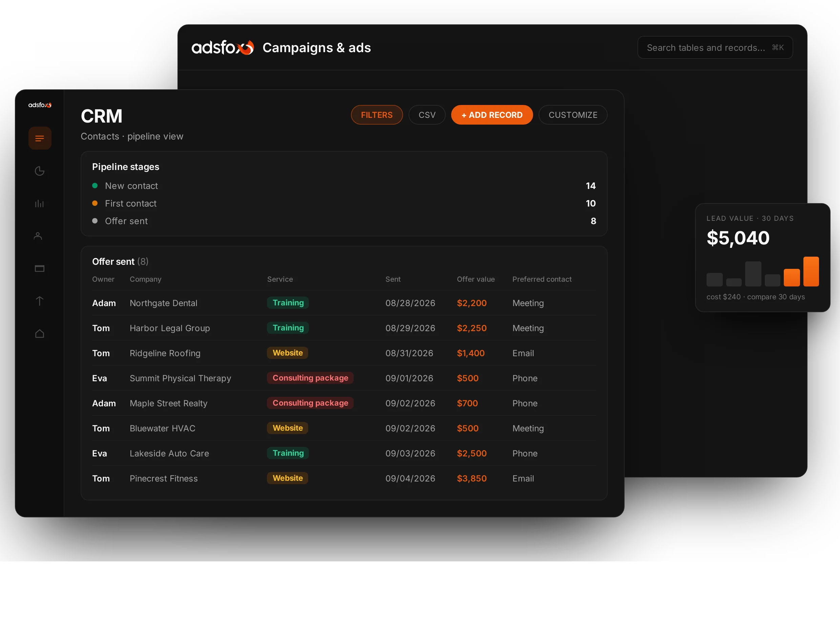Screen dimensions: 840x623
Task: Sort by the Preferred contact column header
Action: 542,279
